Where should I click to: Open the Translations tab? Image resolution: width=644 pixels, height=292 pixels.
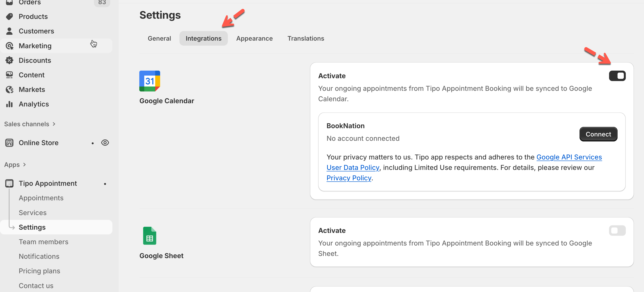pos(306,38)
